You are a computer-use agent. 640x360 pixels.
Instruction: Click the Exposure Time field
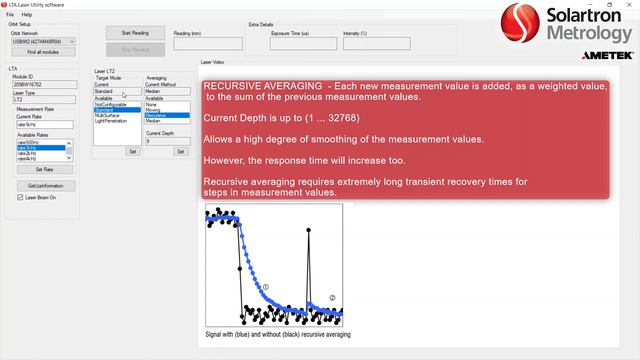[x=303, y=44]
